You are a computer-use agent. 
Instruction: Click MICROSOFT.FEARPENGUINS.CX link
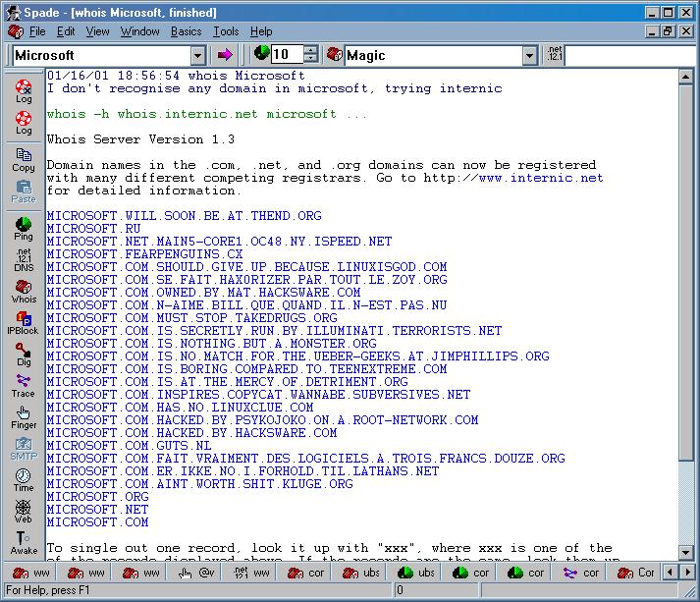click(x=144, y=254)
